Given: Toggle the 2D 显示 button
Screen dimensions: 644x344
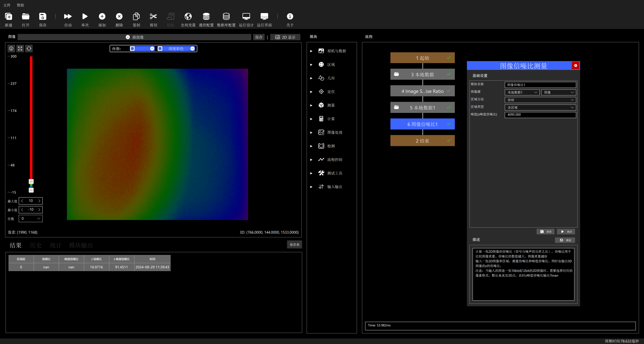Looking at the screenshot, I should click(x=285, y=37).
